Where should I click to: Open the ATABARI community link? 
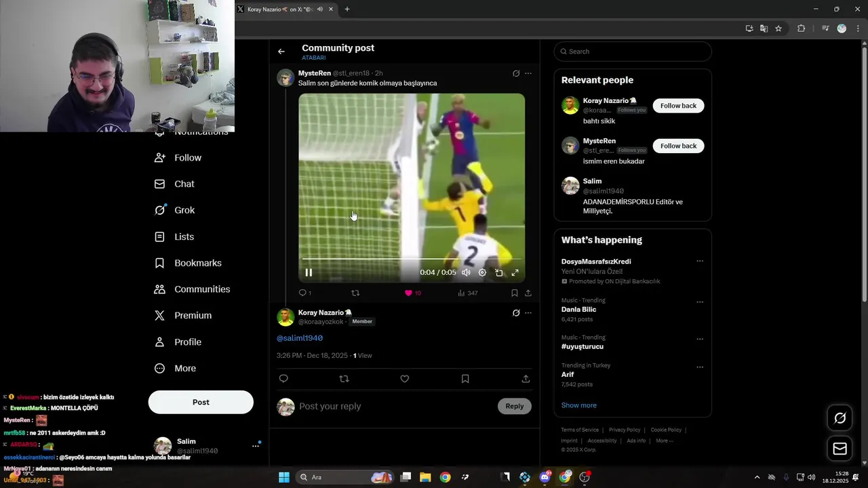(x=314, y=58)
